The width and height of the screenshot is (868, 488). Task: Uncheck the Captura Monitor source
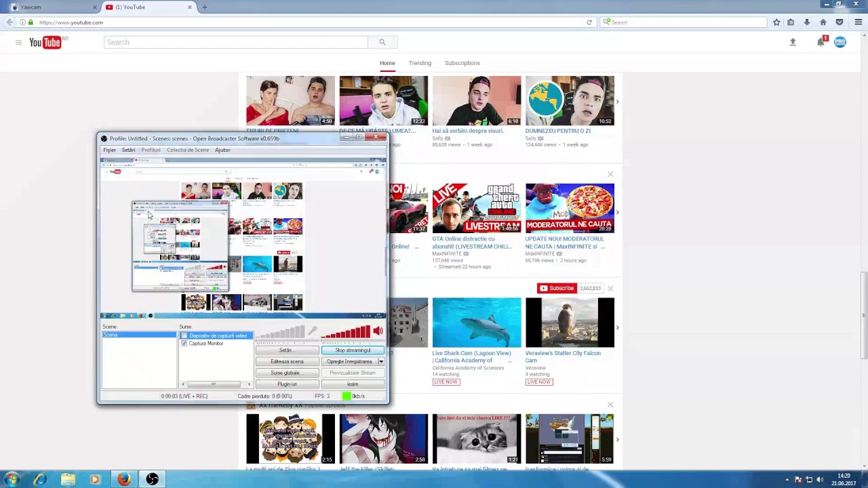184,344
